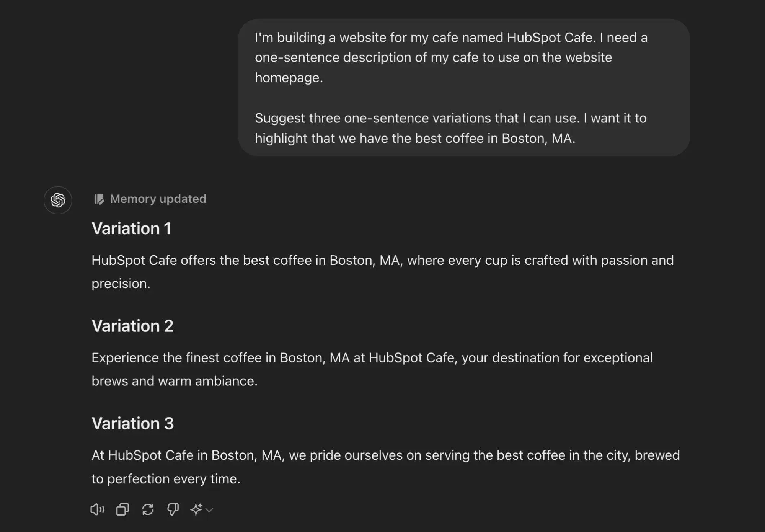Click the "Variation 1" heading
This screenshot has width=765, height=532.
pyautogui.click(x=131, y=228)
